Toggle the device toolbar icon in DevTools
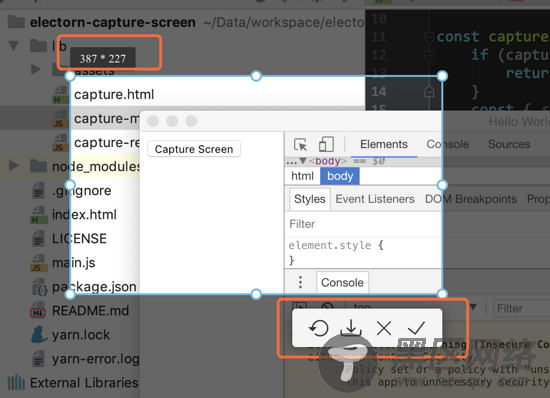This screenshot has height=398, width=550. point(326,144)
